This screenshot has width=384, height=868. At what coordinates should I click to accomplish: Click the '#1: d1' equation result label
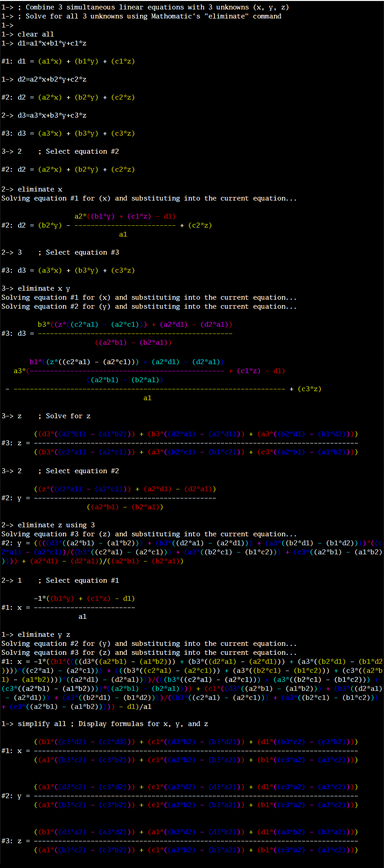[x=14, y=61]
